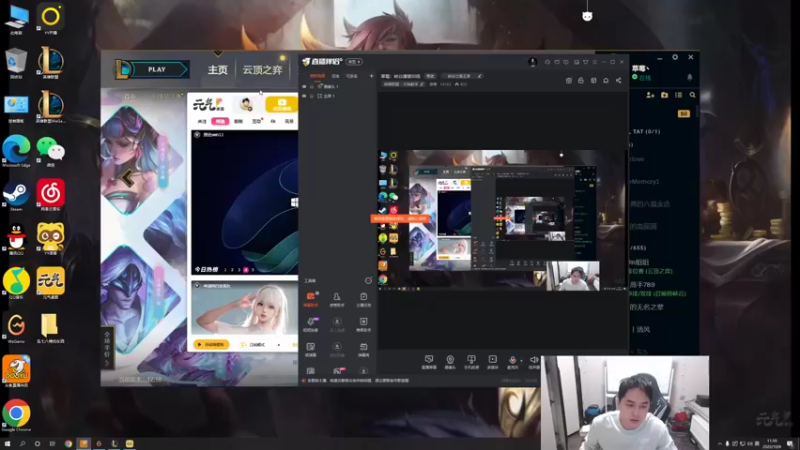The image size is (800, 450).
Task: Open the danmaku TV tool in toolbox
Action: (x=363, y=349)
